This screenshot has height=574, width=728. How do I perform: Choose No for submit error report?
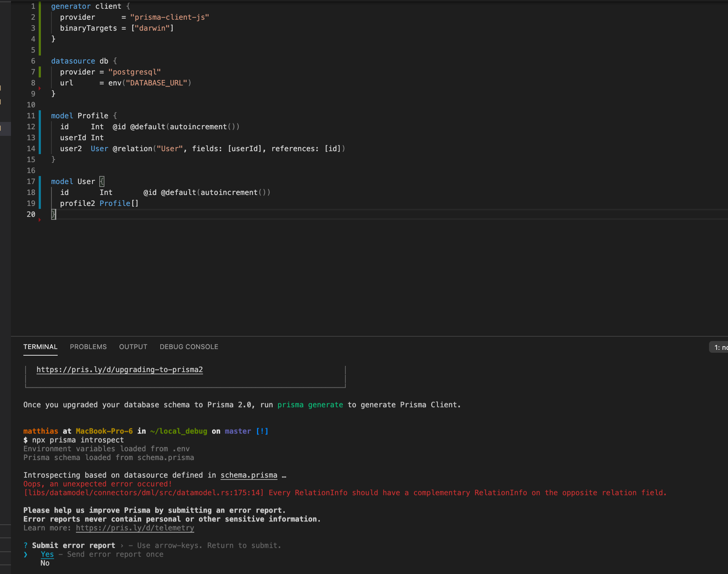click(x=45, y=563)
